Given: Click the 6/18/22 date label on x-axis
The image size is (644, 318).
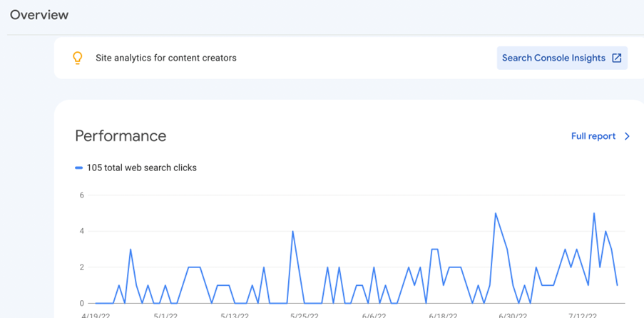Looking at the screenshot, I should point(443,314).
